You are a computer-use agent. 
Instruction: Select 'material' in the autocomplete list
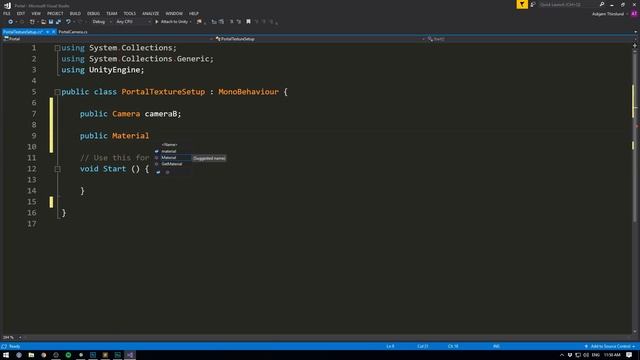(169, 151)
